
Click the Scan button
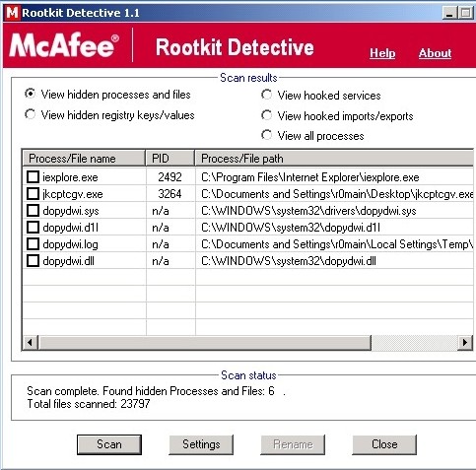pyautogui.click(x=109, y=444)
